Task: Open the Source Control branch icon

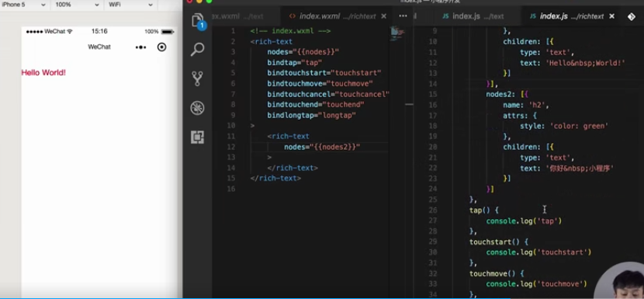Action: click(x=198, y=78)
